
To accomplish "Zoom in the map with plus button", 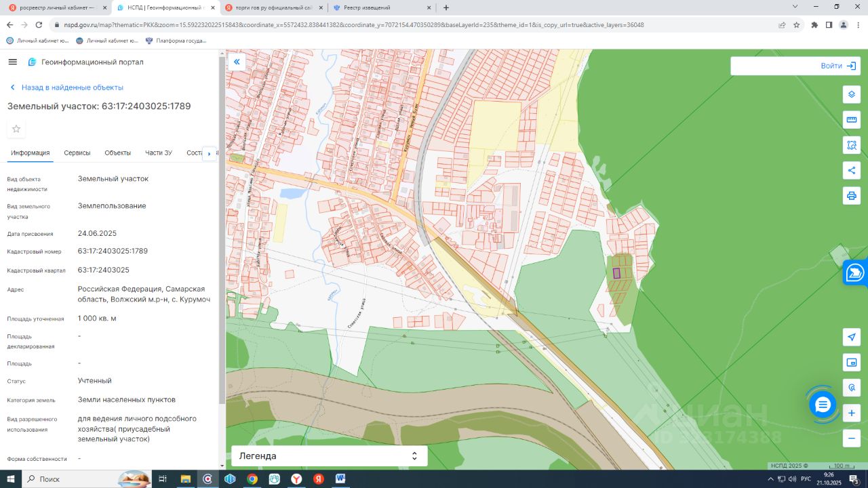I will (x=851, y=413).
